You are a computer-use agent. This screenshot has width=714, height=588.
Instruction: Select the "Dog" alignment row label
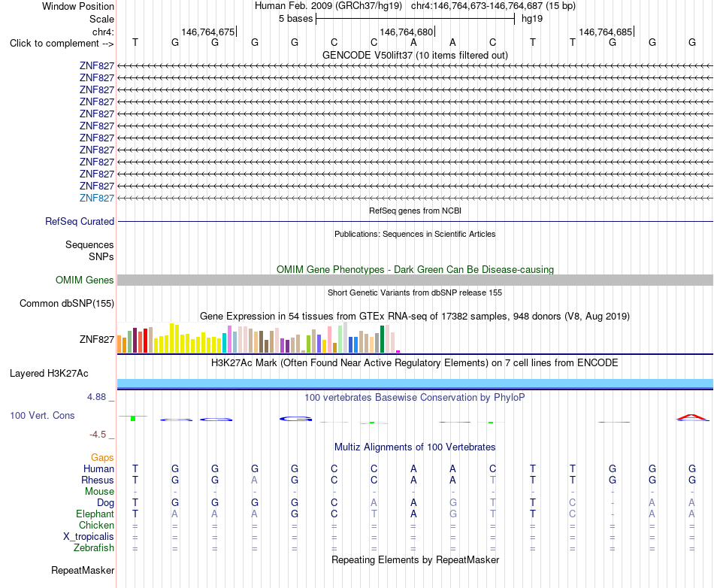pos(106,503)
